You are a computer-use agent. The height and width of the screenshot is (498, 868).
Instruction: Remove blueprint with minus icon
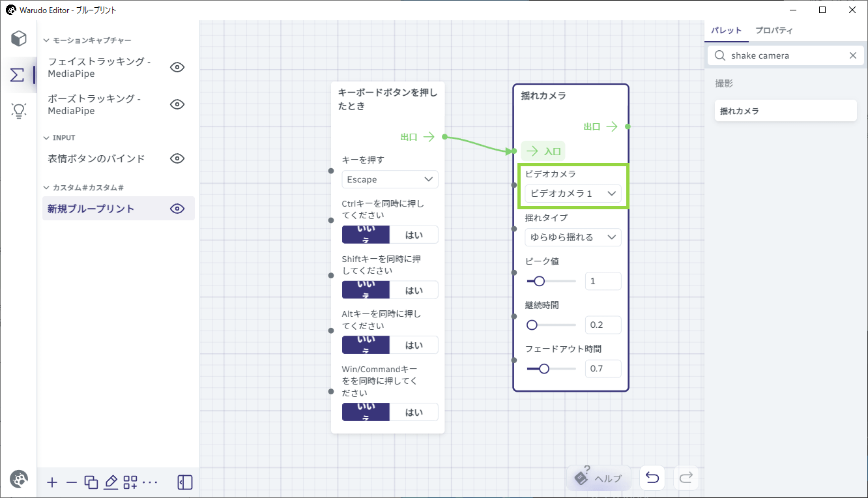click(x=72, y=482)
